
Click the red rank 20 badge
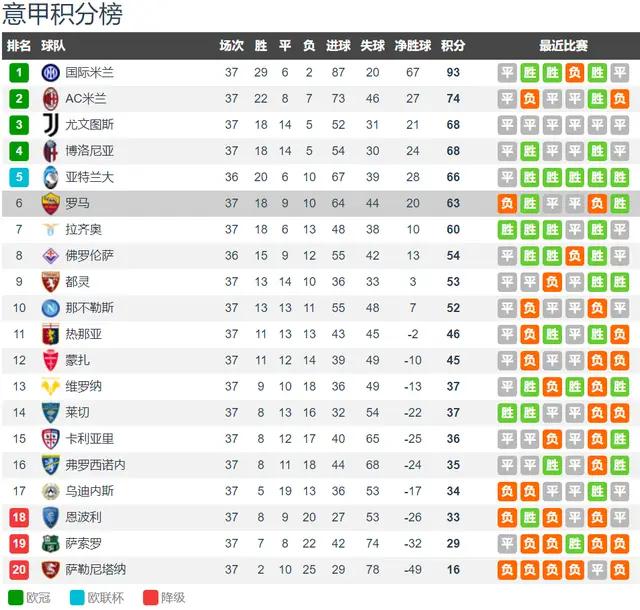pyautogui.click(x=19, y=570)
